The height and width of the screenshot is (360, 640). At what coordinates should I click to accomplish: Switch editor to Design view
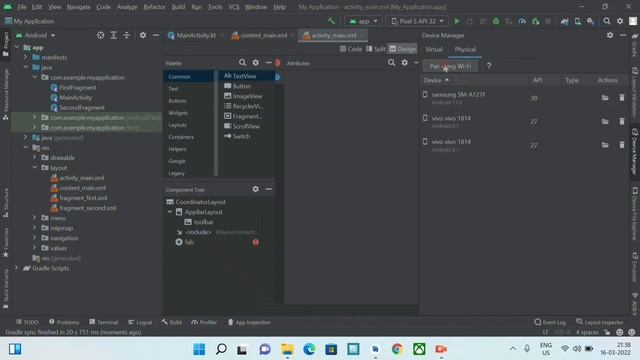(402, 49)
